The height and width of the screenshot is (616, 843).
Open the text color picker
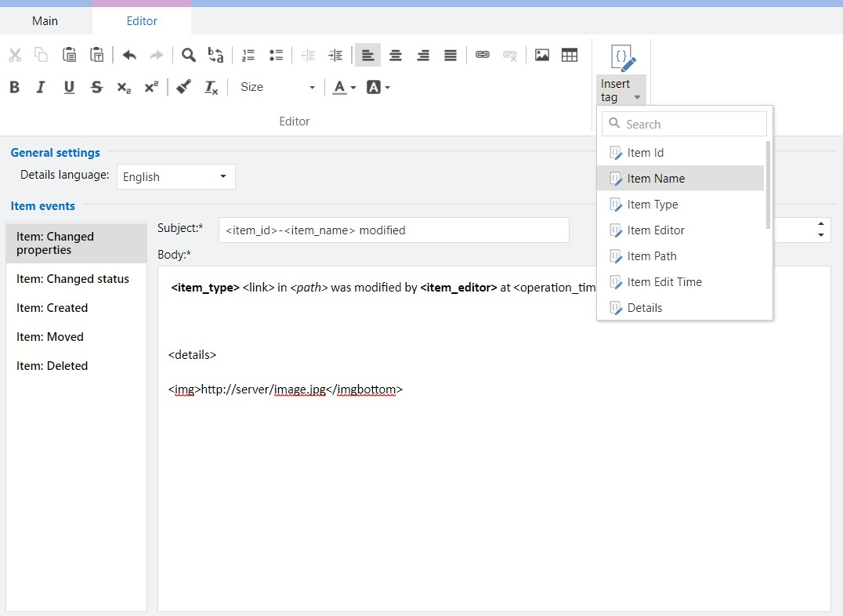(344, 87)
